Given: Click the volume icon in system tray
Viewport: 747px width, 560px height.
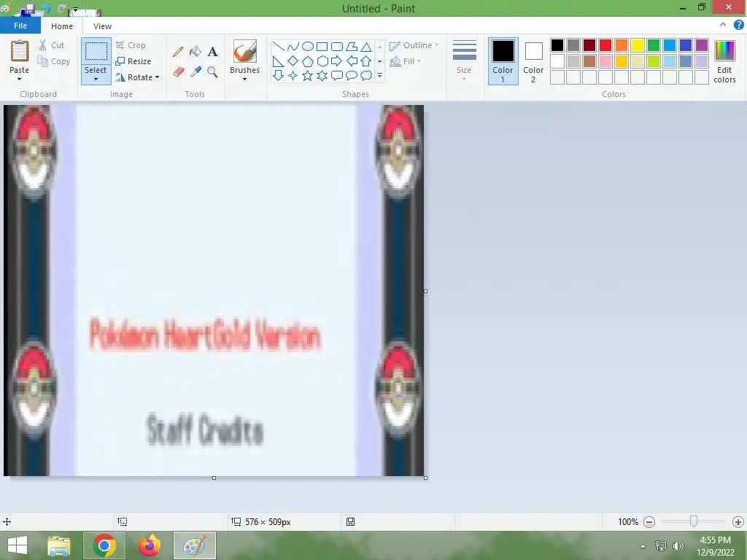Looking at the screenshot, I should coord(678,546).
